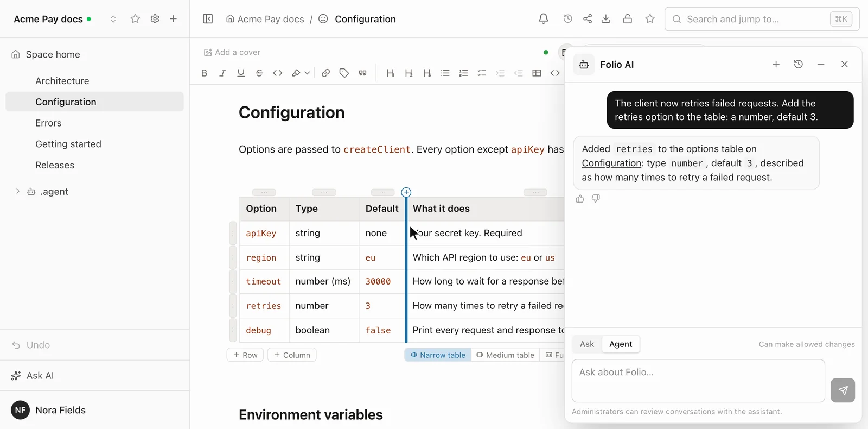868x429 pixels.
Task: Open the retries row handle
Action: point(233,306)
